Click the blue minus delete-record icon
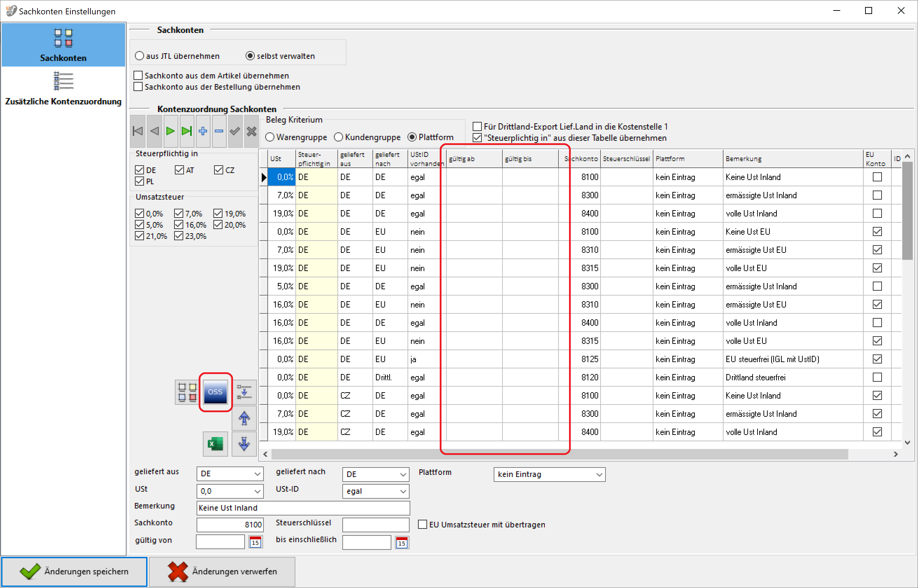918x588 pixels. 219,131
